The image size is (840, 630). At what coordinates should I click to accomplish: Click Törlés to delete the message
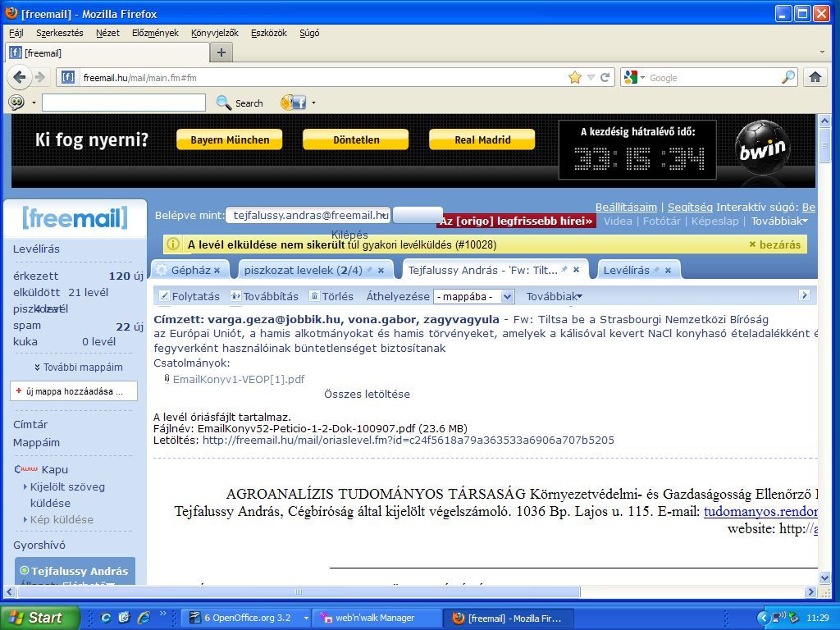coord(331,296)
